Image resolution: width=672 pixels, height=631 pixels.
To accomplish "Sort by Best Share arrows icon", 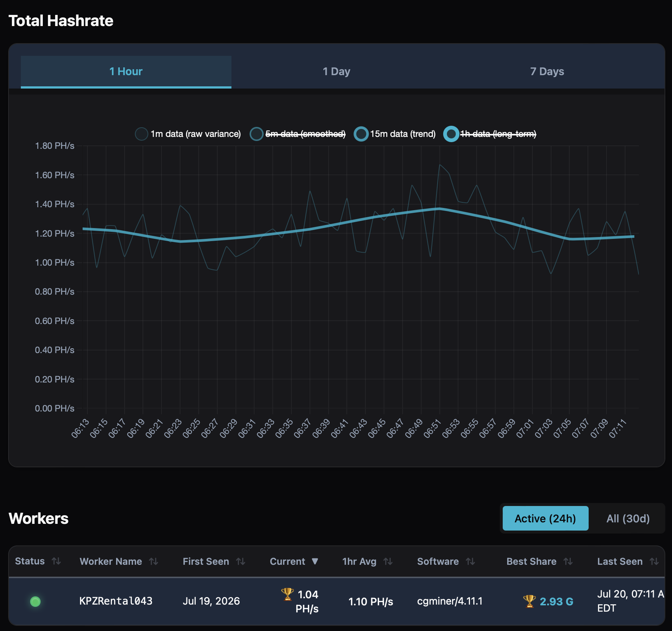I will pyautogui.click(x=568, y=561).
